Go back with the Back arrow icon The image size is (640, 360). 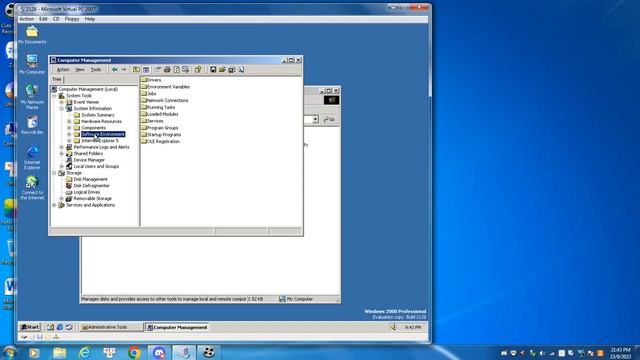coord(115,70)
